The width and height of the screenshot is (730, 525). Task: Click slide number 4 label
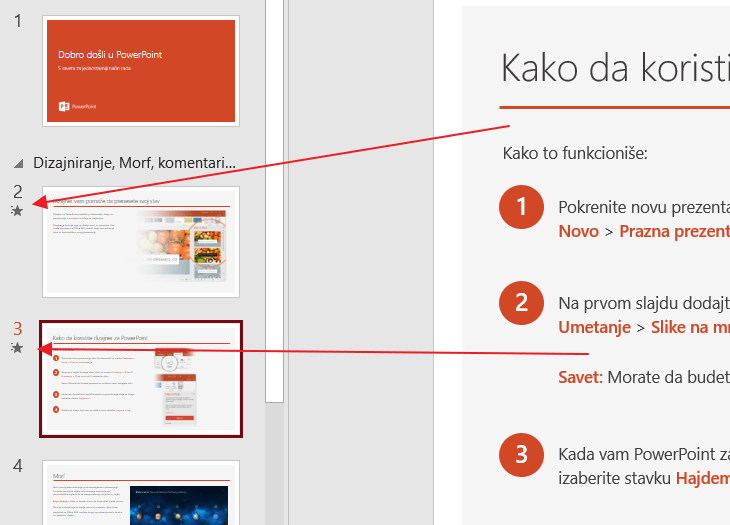pyautogui.click(x=18, y=466)
